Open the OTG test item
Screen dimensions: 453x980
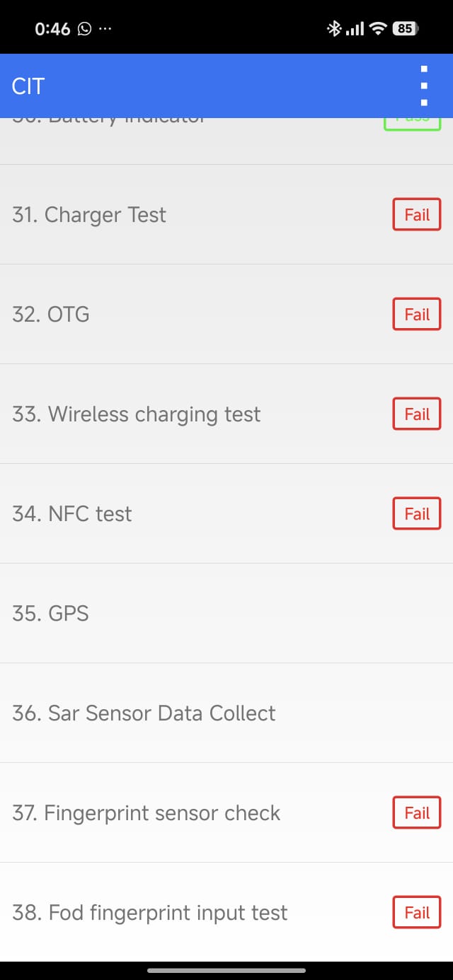[51, 315]
